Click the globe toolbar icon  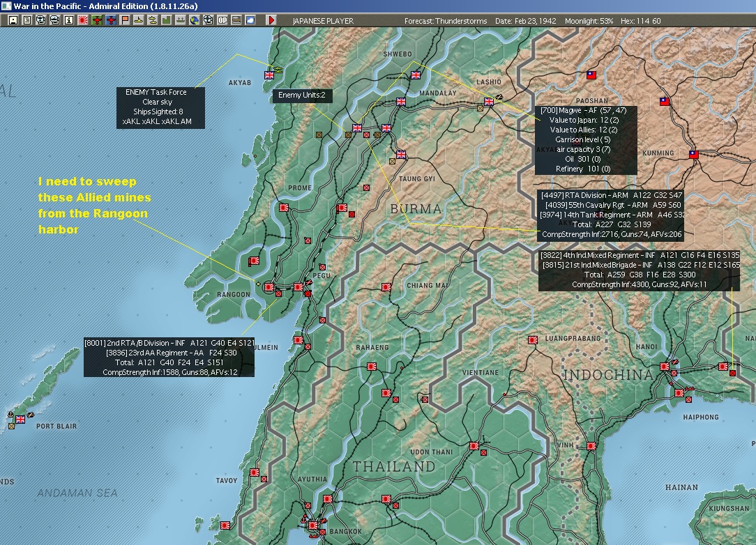(195, 20)
